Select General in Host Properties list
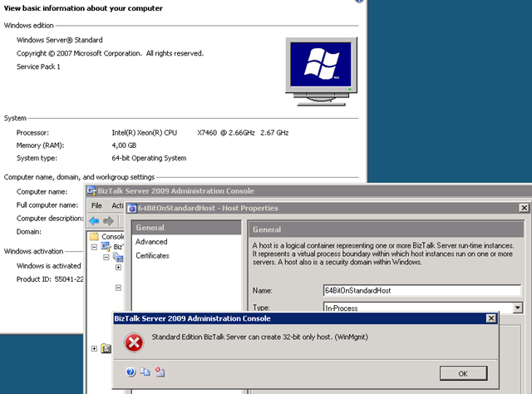The width and height of the screenshot is (532, 394). click(150, 228)
